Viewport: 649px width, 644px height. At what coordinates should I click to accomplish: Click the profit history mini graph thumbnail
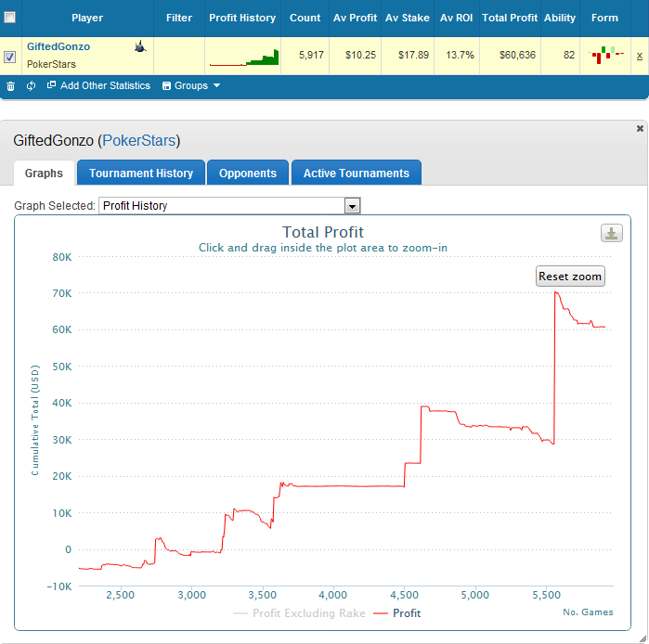click(244, 58)
